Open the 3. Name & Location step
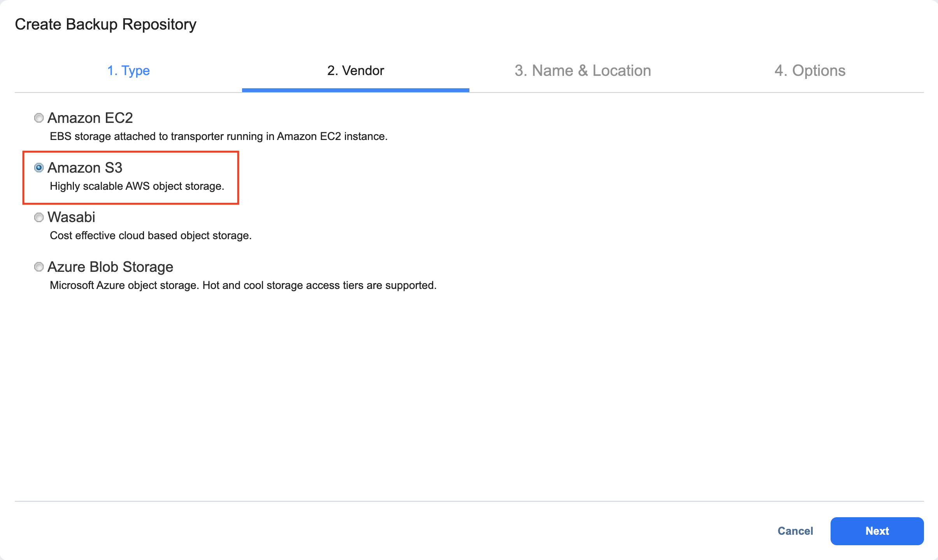 click(583, 71)
